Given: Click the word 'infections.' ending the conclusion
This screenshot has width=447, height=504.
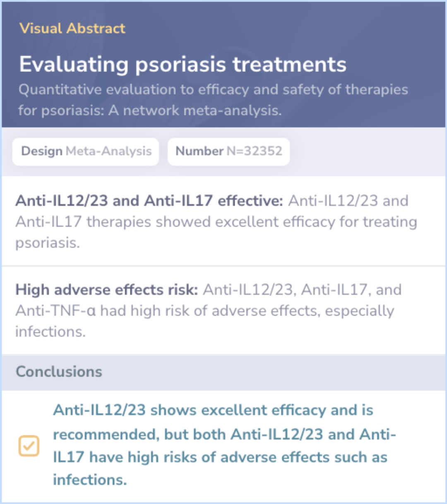Looking at the screenshot, I should pyautogui.click(x=90, y=480).
